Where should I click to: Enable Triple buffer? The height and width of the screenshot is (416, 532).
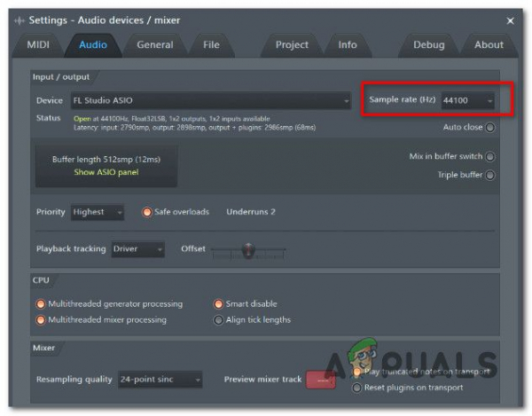489,175
